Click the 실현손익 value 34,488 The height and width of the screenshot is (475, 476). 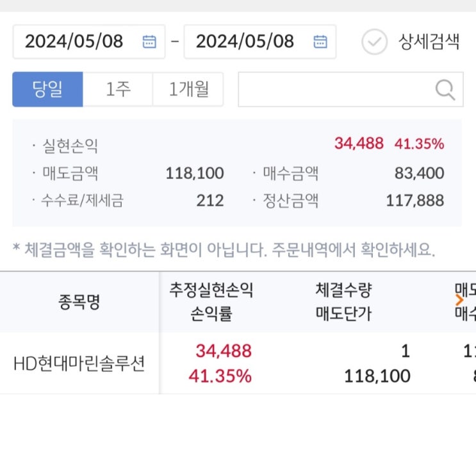359,144
